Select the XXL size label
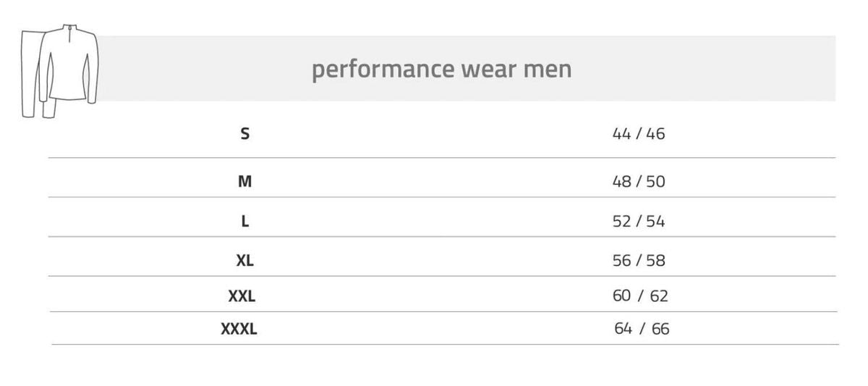Viewport: 868px width, 386px height. click(x=242, y=295)
